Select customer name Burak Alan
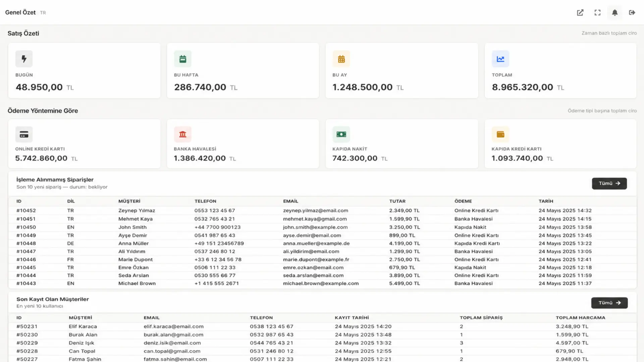This screenshot has width=644, height=362. [83, 335]
